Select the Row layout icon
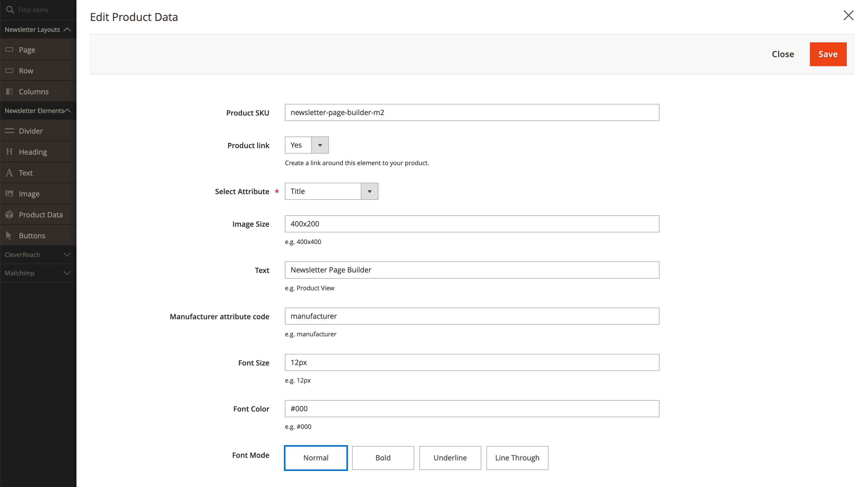 pos(10,71)
